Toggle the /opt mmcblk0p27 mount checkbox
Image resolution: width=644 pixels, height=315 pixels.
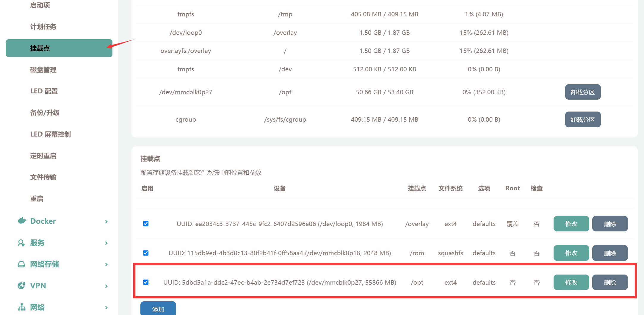pos(146,282)
